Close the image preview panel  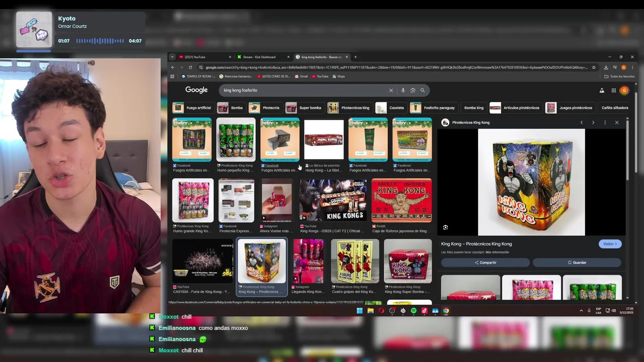coord(617,123)
